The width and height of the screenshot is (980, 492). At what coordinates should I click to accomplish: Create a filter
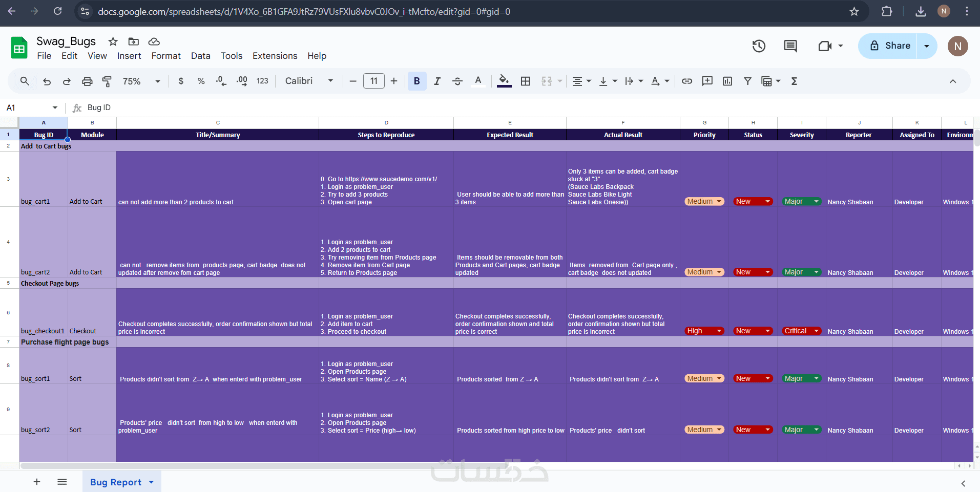pyautogui.click(x=748, y=81)
